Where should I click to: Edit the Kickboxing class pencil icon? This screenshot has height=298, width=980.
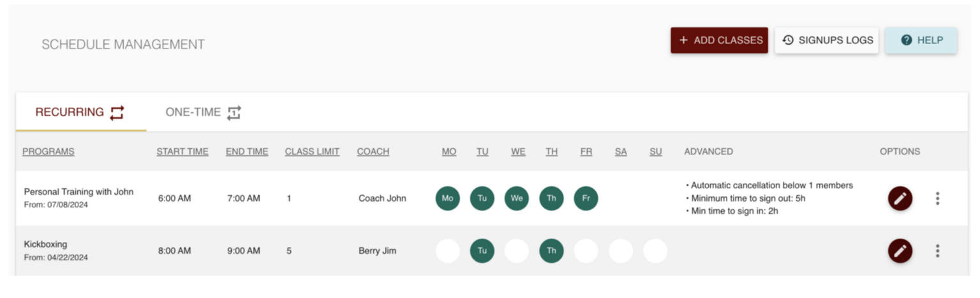[x=900, y=251]
